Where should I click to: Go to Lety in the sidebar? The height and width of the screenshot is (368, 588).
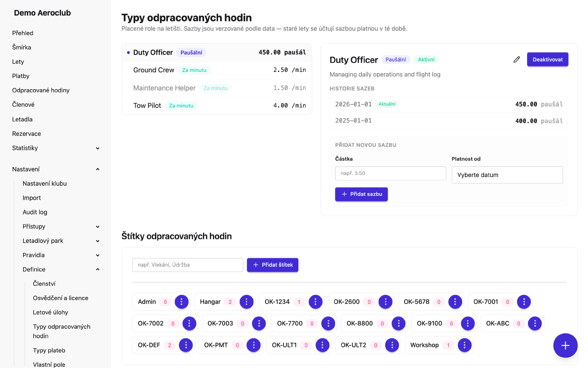click(18, 61)
